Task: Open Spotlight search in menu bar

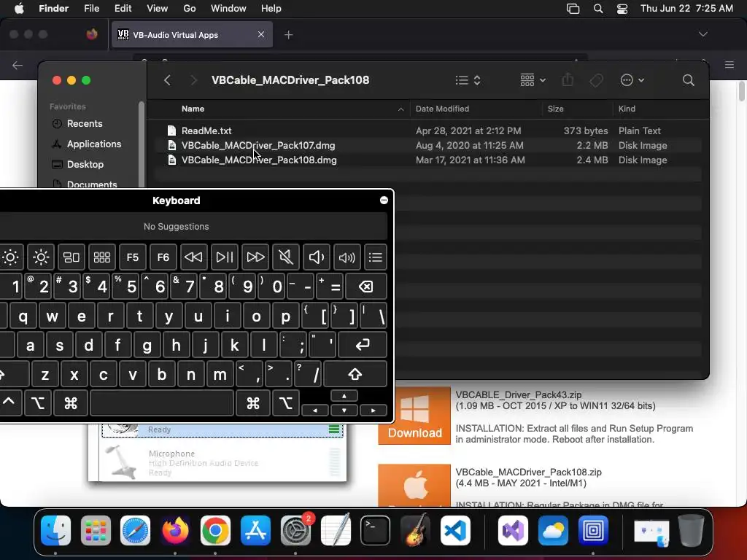Action: (598, 9)
